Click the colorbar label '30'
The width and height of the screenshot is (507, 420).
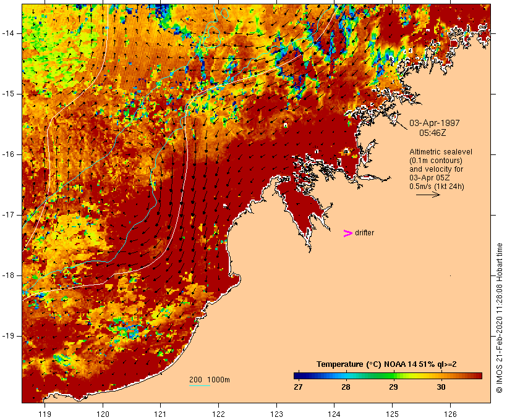click(x=441, y=387)
